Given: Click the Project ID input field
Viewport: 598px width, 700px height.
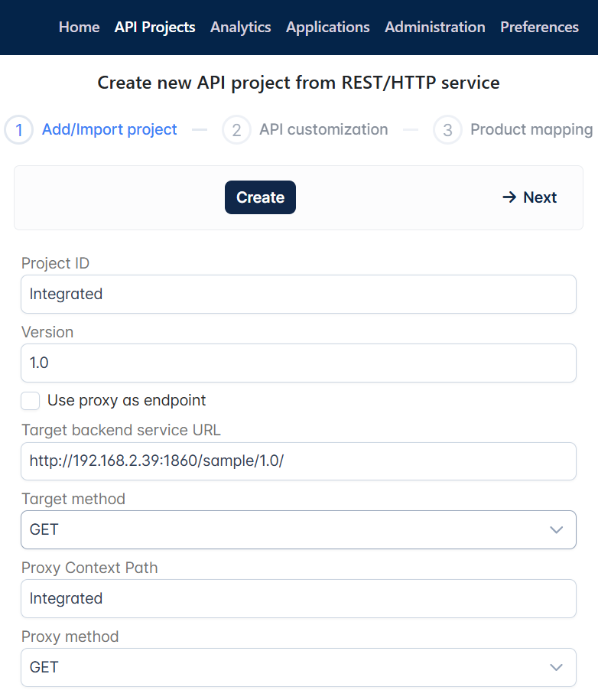Looking at the screenshot, I should [298, 295].
